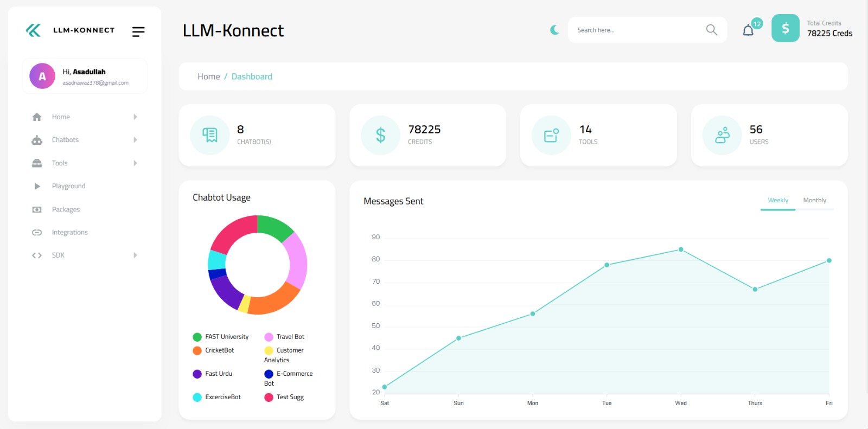Screen dimensions: 868x429
Task: Open the Tools menu item
Action: [x=60, y=163]
